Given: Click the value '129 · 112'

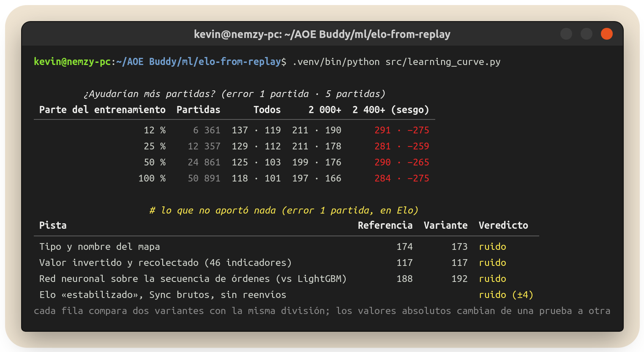Looking at the screenshot, I should coord(256,146).
